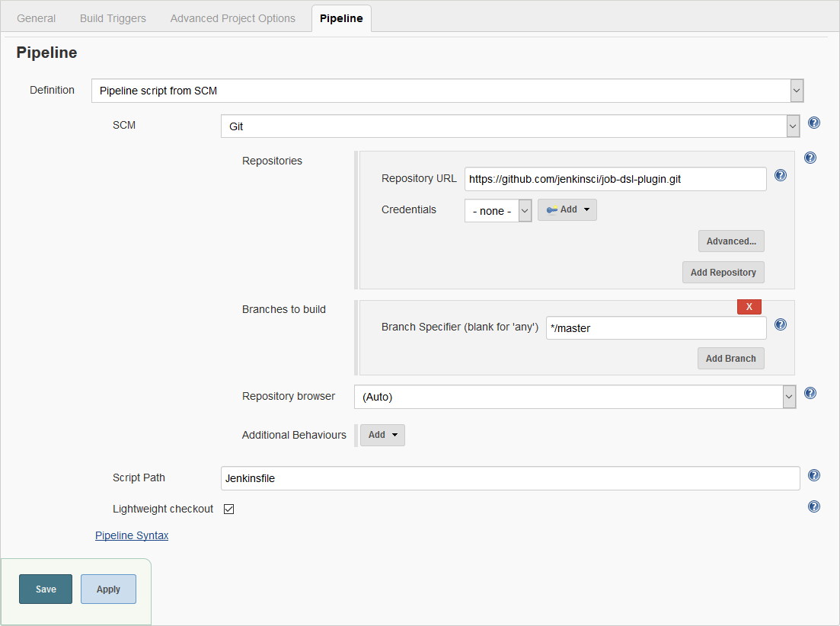Show help for Script Path
The height and width of the screenshot is (626, 840).
point(813,475)
